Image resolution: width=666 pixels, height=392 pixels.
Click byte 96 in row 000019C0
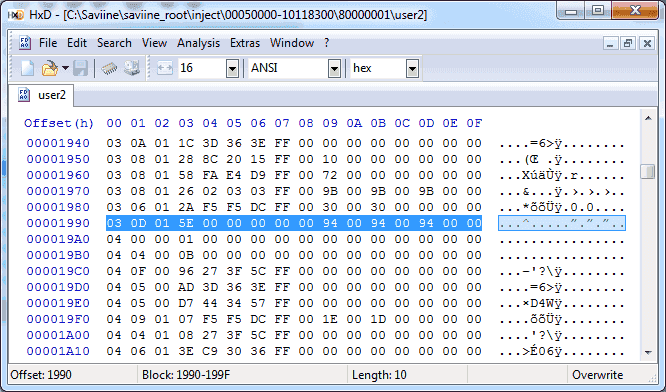(186, 271)
